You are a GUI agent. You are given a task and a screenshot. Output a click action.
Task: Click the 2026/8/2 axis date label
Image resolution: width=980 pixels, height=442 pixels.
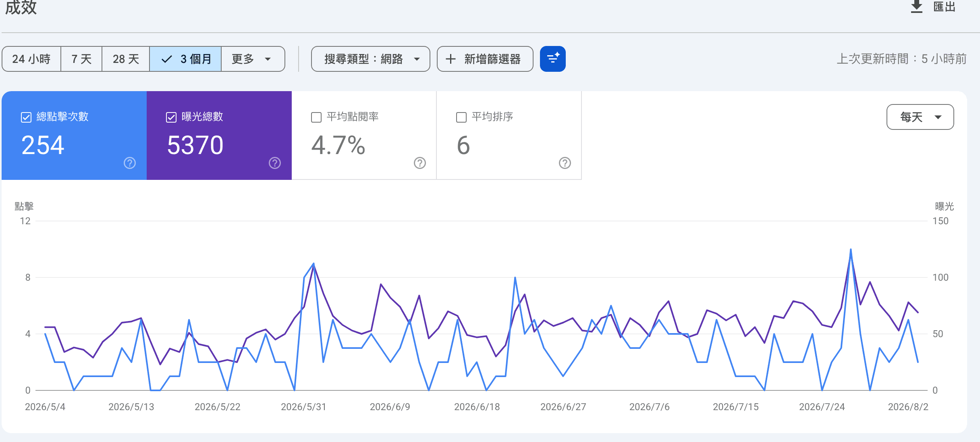908,407
